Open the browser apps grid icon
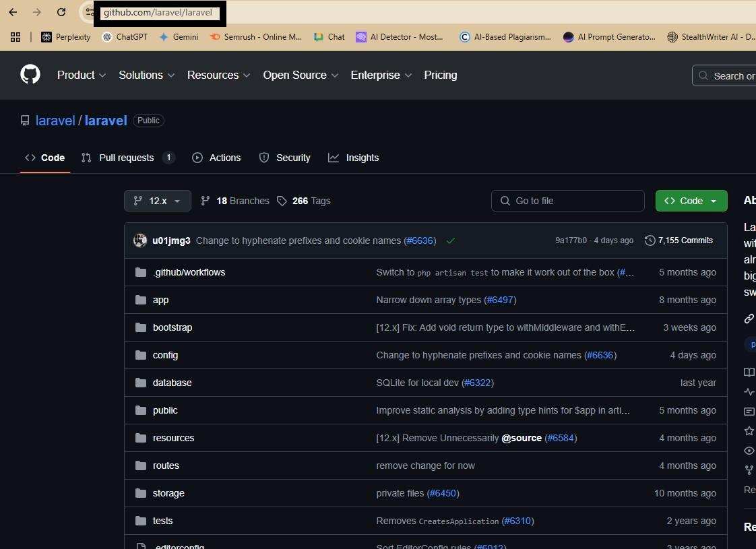This screenshot has height=549, width=756. (15, 37)
